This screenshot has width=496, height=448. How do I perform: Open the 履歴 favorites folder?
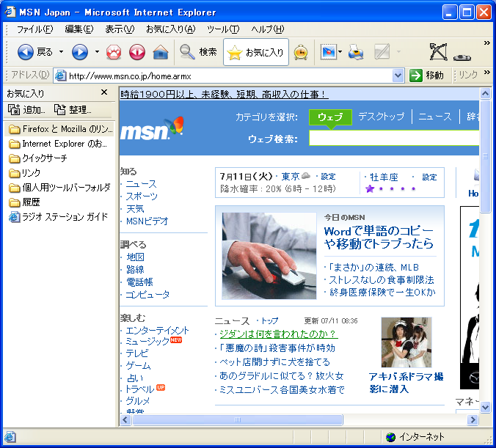tap(24, 202)
